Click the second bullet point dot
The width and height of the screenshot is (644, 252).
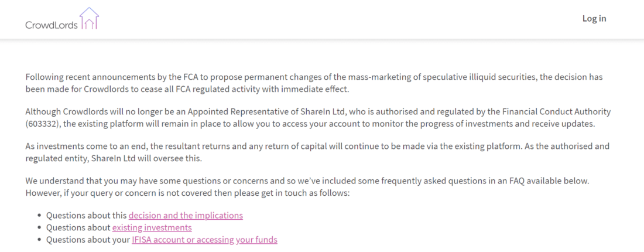(x=39, y=228)
